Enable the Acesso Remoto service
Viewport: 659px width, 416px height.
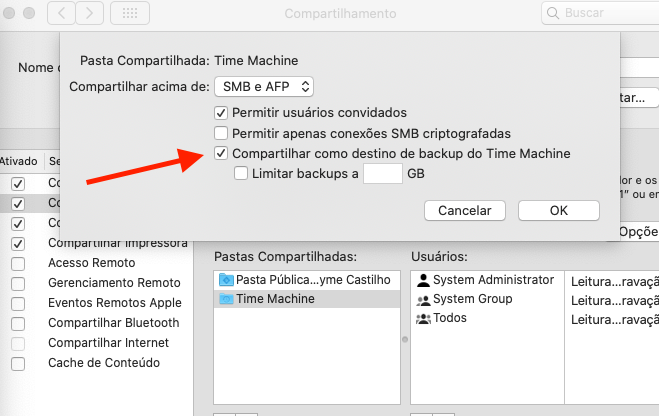coord(18,263)
